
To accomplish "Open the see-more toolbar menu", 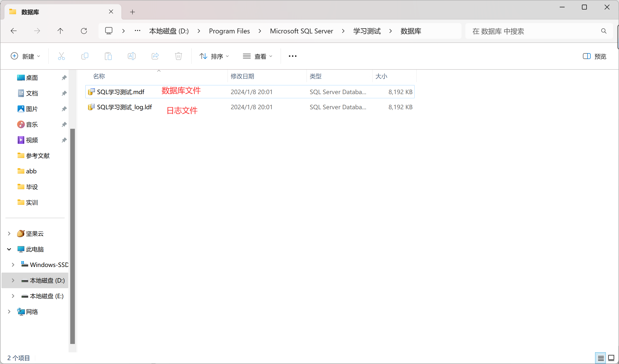I will pos(292,56).
